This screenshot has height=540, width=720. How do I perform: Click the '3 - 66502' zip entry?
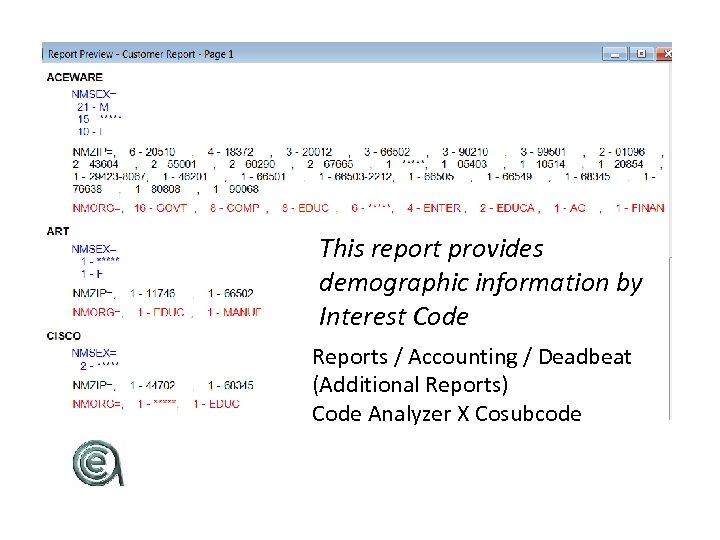click(387, 152)
